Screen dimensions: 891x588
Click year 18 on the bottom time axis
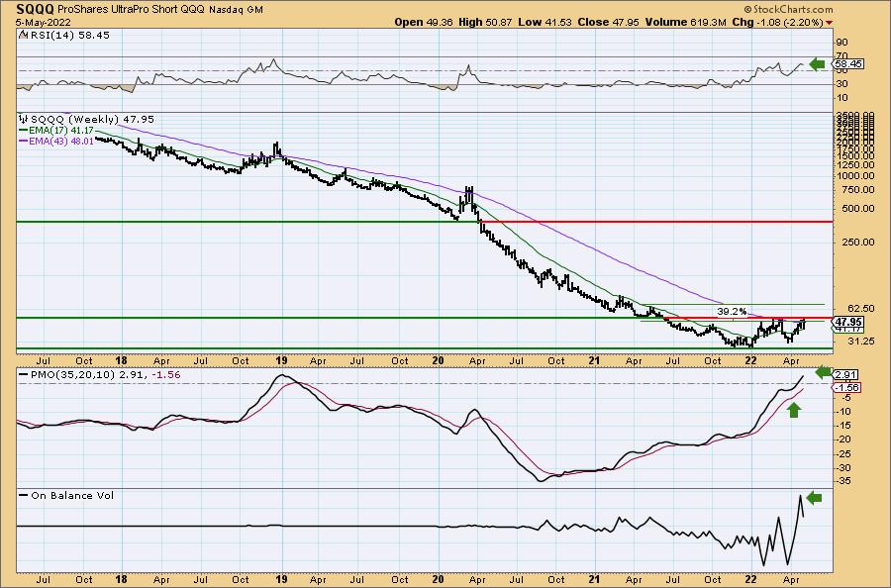121,579
